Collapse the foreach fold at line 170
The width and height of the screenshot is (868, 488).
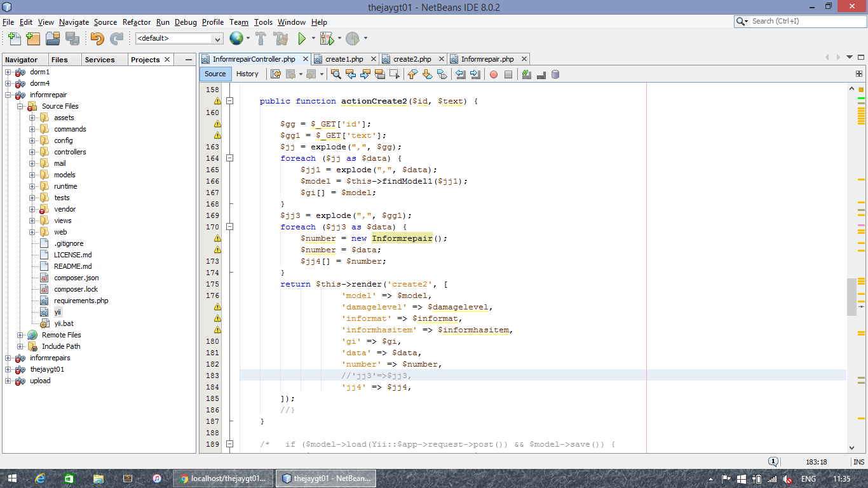[x=230, y=227]
